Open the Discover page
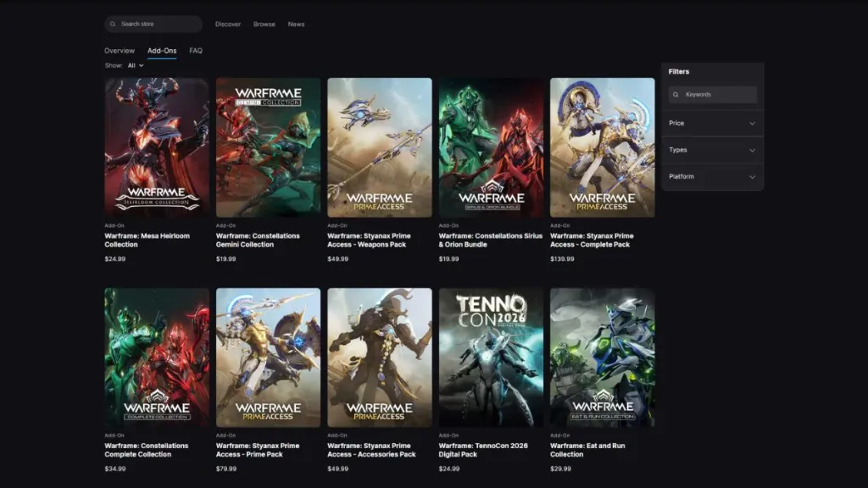Screen dimensions: 868x488 click(x=228, y=25)
